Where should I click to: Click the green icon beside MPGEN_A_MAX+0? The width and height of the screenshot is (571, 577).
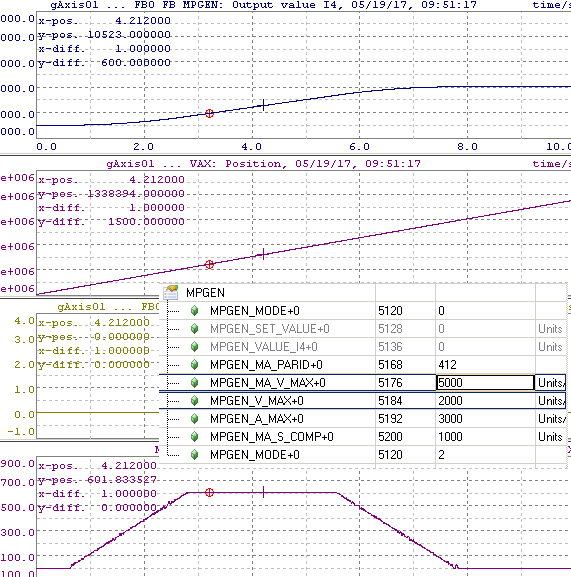(195, 419)
